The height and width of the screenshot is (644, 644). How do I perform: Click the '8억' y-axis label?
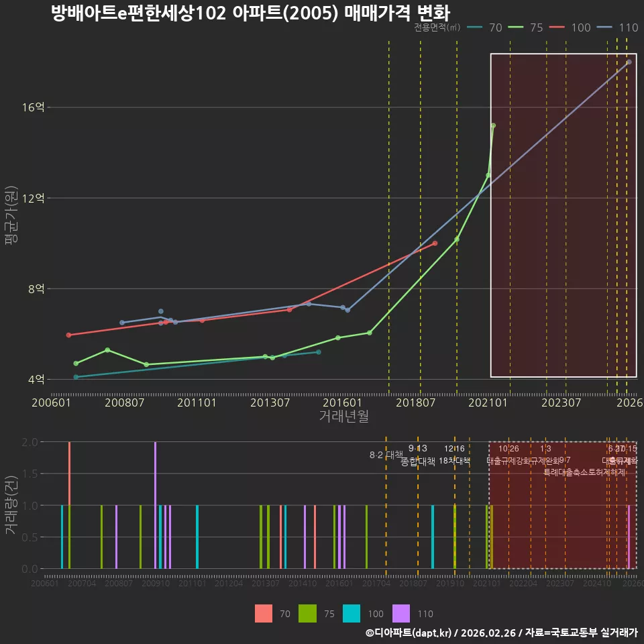[36, 288]
